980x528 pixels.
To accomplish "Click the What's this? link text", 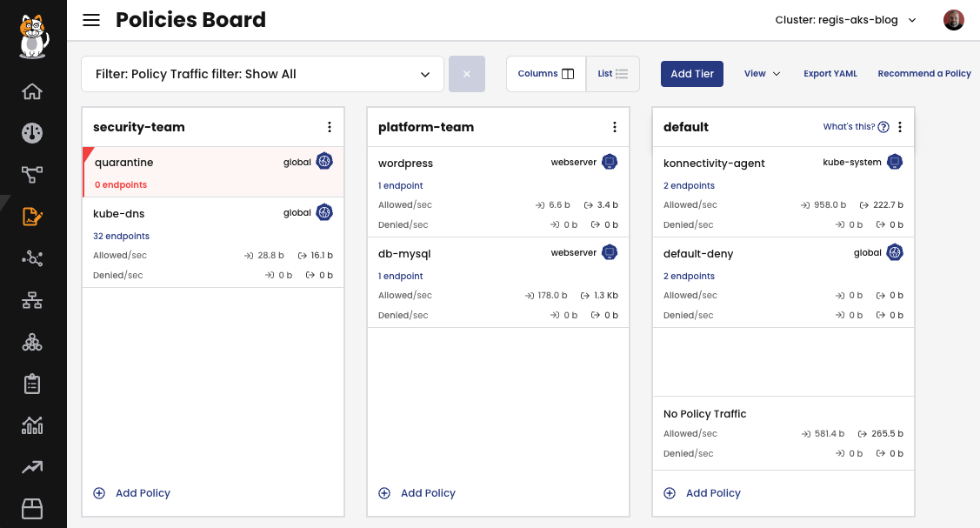I will 849,127.
